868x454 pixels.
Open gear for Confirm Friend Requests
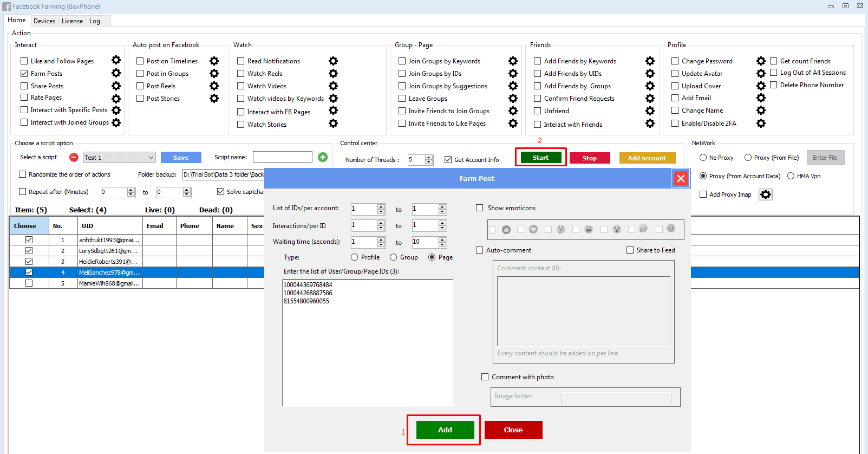650,98
